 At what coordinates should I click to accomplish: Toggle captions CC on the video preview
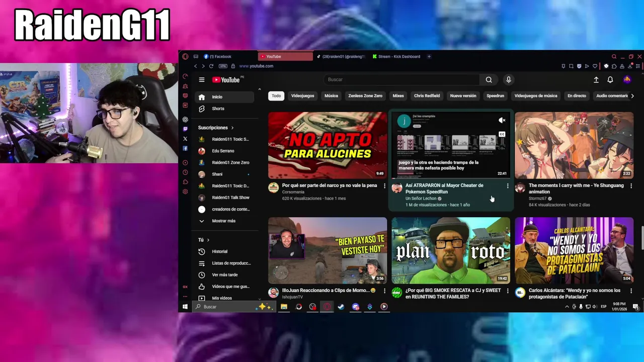coord(502,134)
